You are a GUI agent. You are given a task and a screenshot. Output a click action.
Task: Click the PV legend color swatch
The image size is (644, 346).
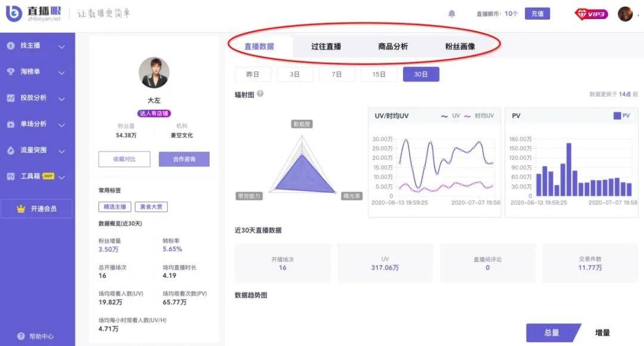coord(617,116)
